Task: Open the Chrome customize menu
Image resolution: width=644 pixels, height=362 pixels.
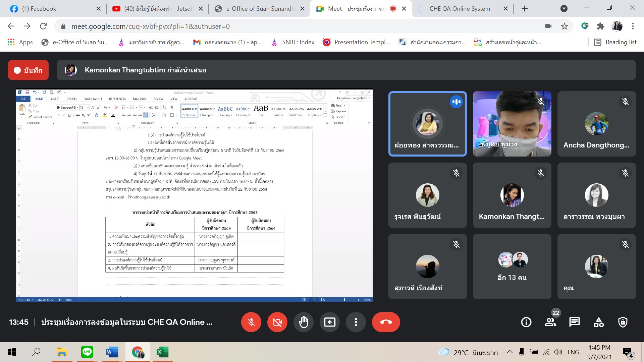Action: 633,26
